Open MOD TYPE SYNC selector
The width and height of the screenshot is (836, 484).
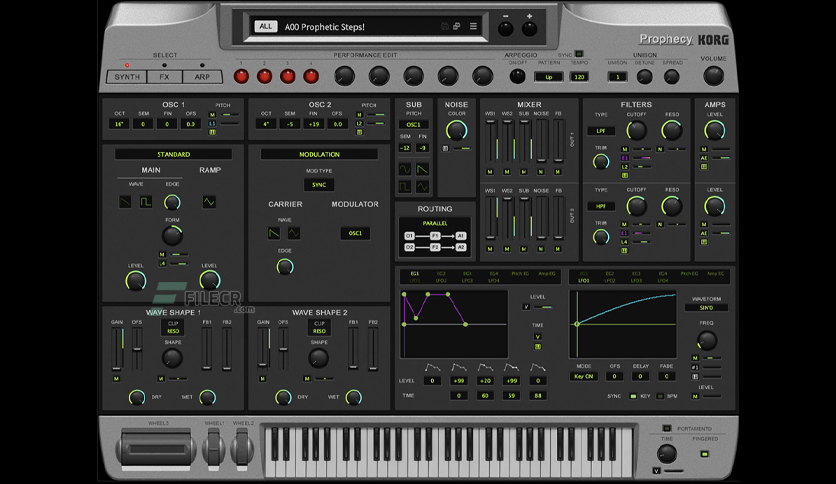pyautogui.click(x=319, y=185)
